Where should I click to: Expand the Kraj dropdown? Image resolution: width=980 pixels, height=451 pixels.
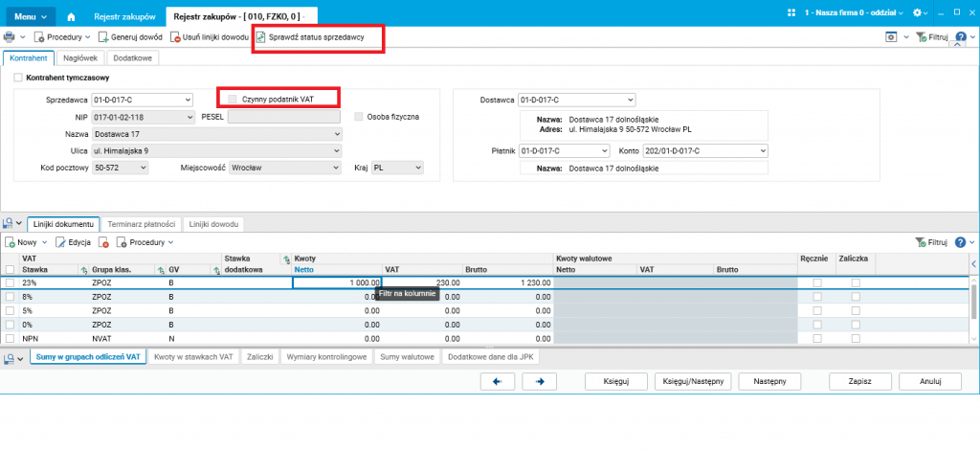click(x=418, y=168)
